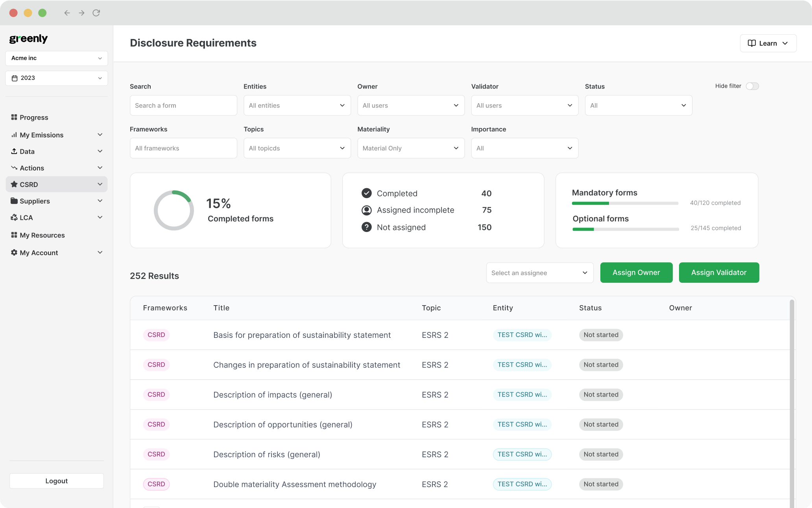
Task: Click the Mandatory forms progress bar
Action: click(625, 203)
